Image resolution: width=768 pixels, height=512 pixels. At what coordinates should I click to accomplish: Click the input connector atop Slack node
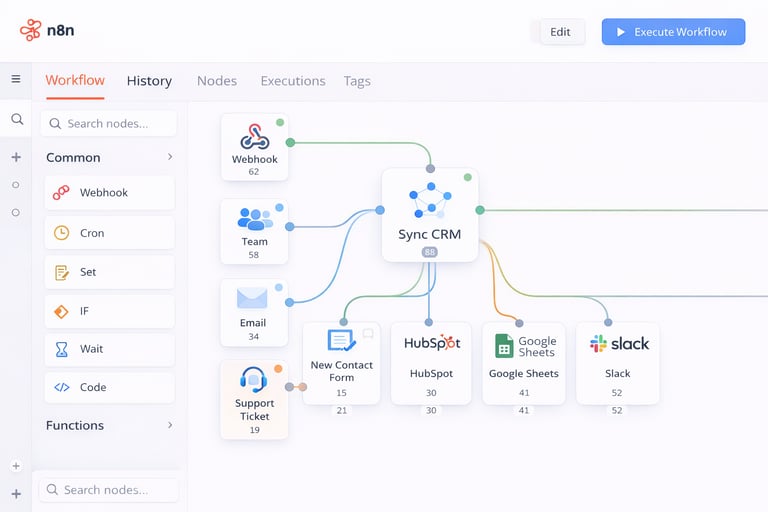[608, 322]
